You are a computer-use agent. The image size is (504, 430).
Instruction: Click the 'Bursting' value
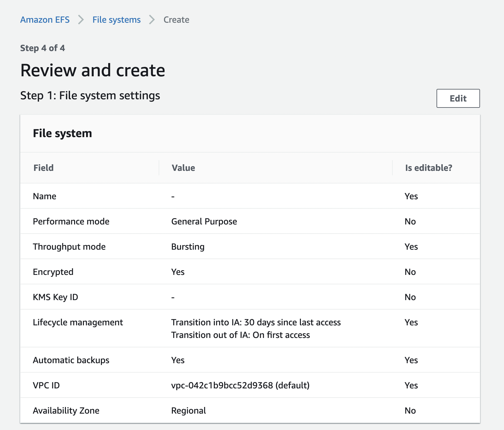pyautogui.click(x=188, y=247)
